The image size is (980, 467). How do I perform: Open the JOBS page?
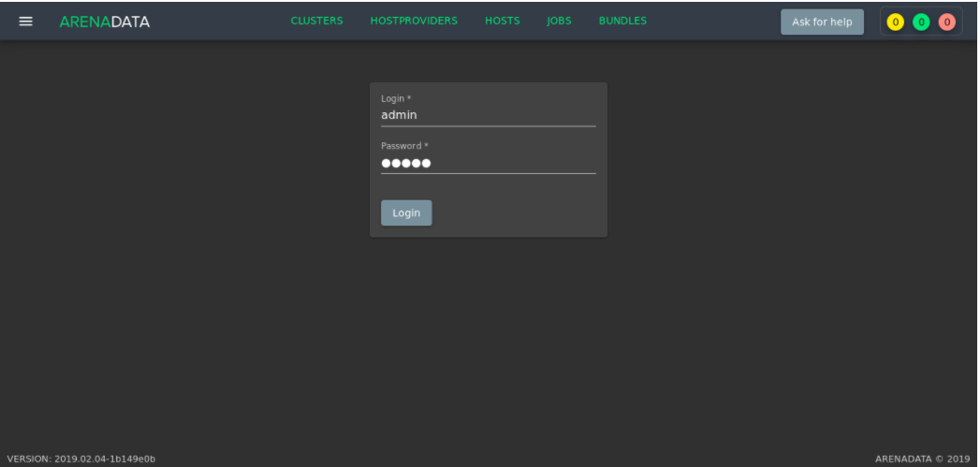559,21
